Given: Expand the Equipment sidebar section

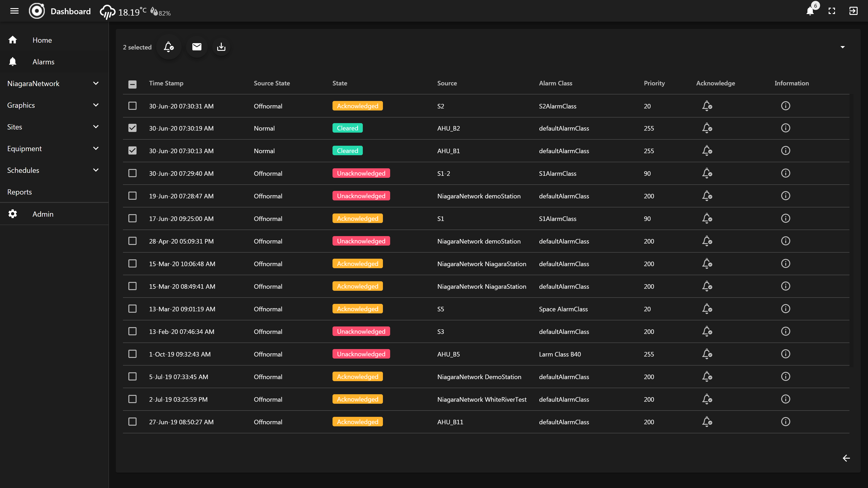Looking at the screenshot, I should 96,148.
